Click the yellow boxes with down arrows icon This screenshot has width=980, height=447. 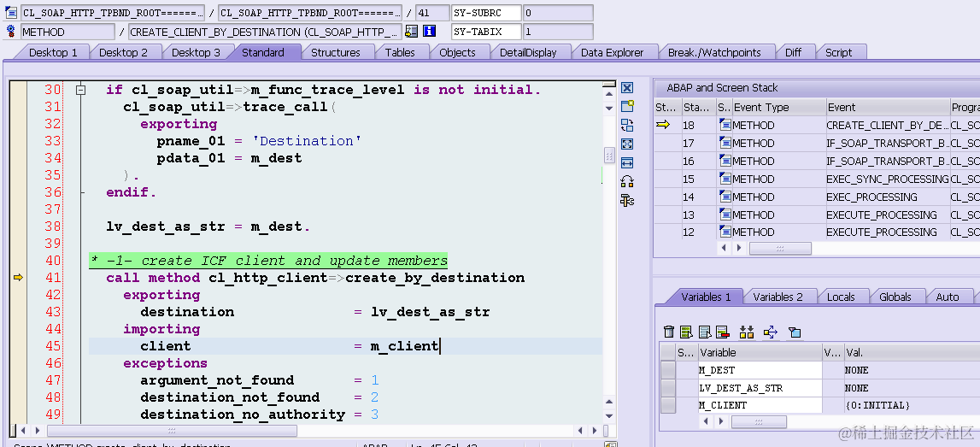pyautogui.click(x=746, y=332)
